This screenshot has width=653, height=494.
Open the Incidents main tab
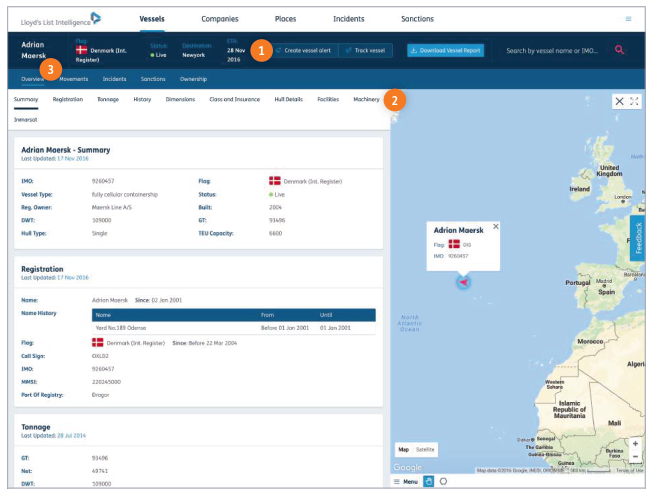tap(349, 19)
